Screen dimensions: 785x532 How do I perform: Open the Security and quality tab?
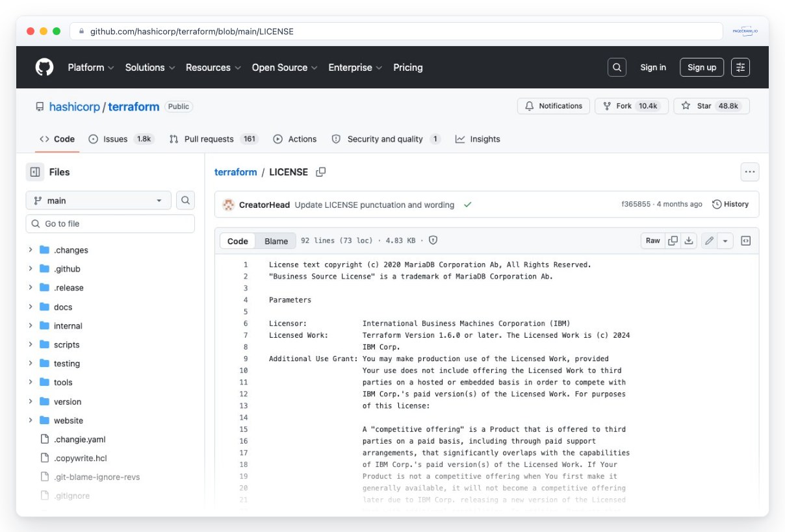click(386, 139)
